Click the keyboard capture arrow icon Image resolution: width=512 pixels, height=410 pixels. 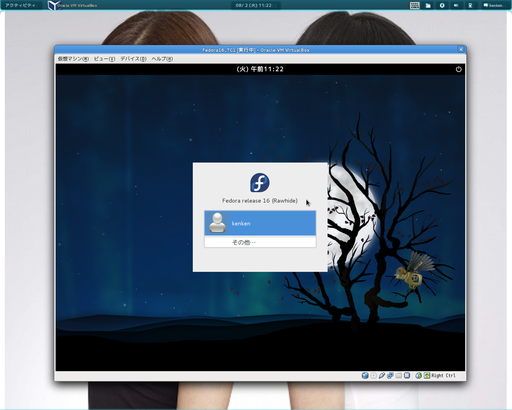pyautogui.click(x=427, y=376)
